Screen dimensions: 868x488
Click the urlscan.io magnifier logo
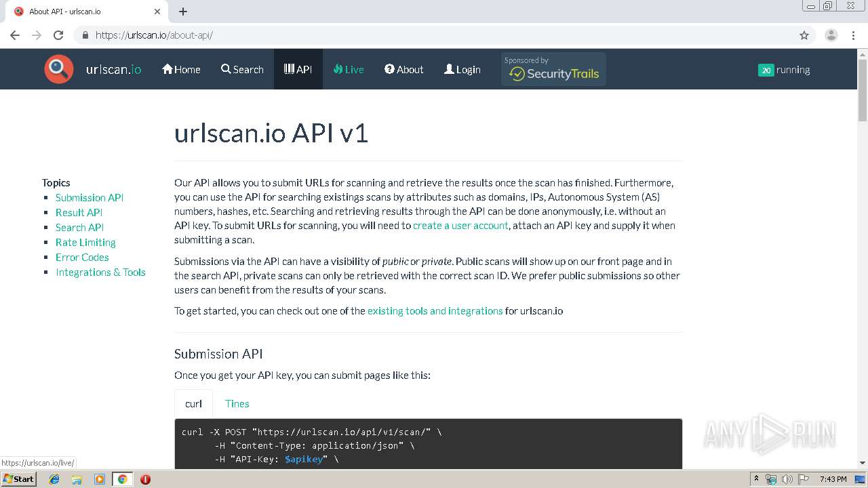click(x=59, y=69)
